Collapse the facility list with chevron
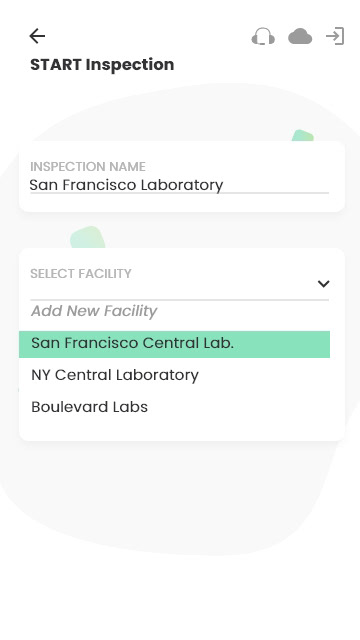This screenshot has width=360, height=640. pos(323,284)
